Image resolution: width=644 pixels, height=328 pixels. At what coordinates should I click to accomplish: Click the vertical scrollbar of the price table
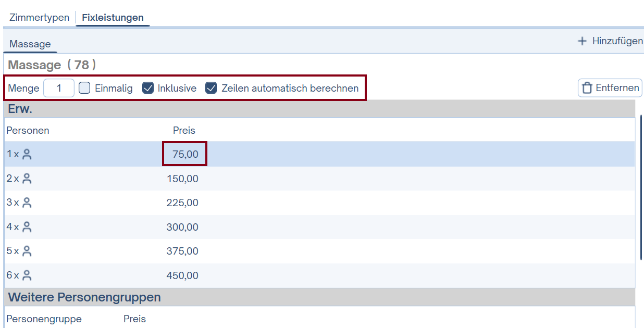tap(641, 187)
